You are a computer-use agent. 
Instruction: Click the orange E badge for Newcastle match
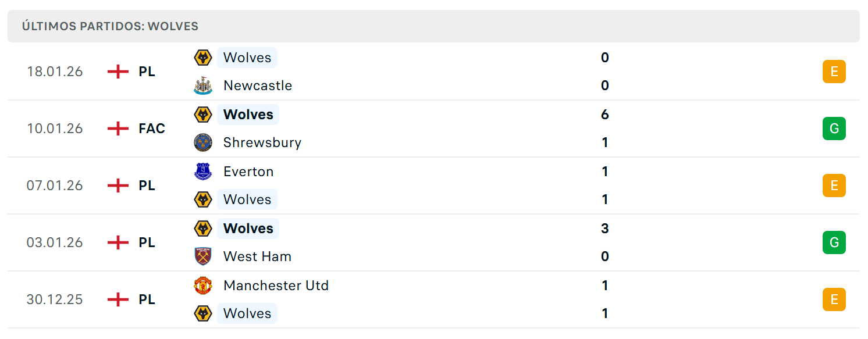[x=834, y=72]
